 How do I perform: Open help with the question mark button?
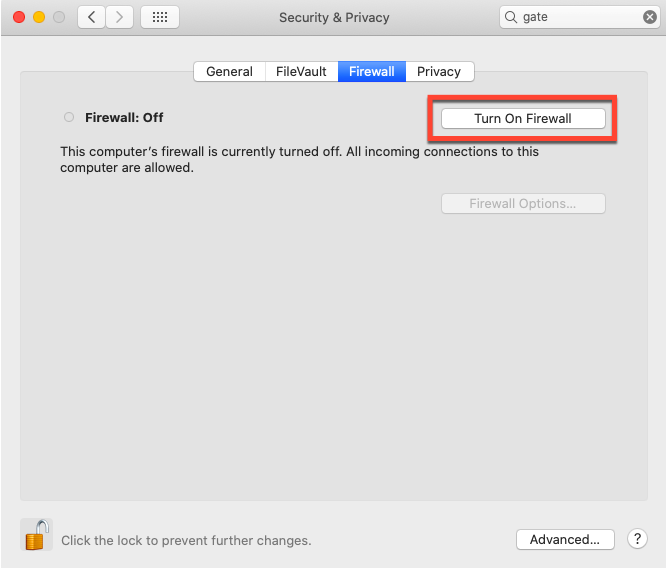coord(637,539)
